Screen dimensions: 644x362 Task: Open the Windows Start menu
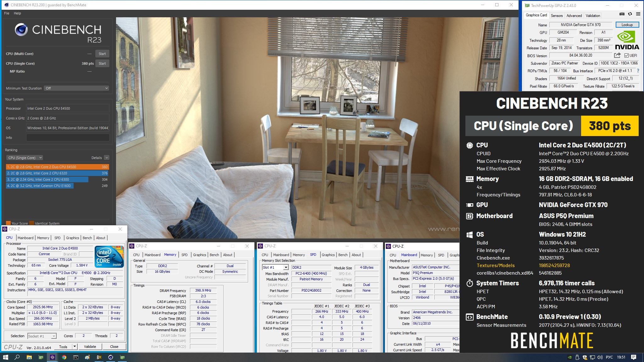(x=5, y=357)
